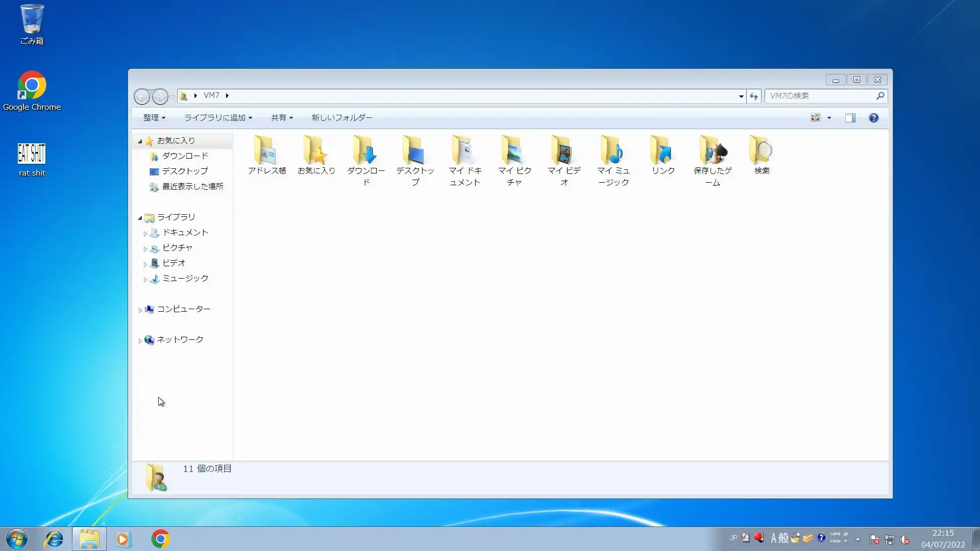Expand the ドキュメント library node
The image size is (980, 551).
[145, 234]
